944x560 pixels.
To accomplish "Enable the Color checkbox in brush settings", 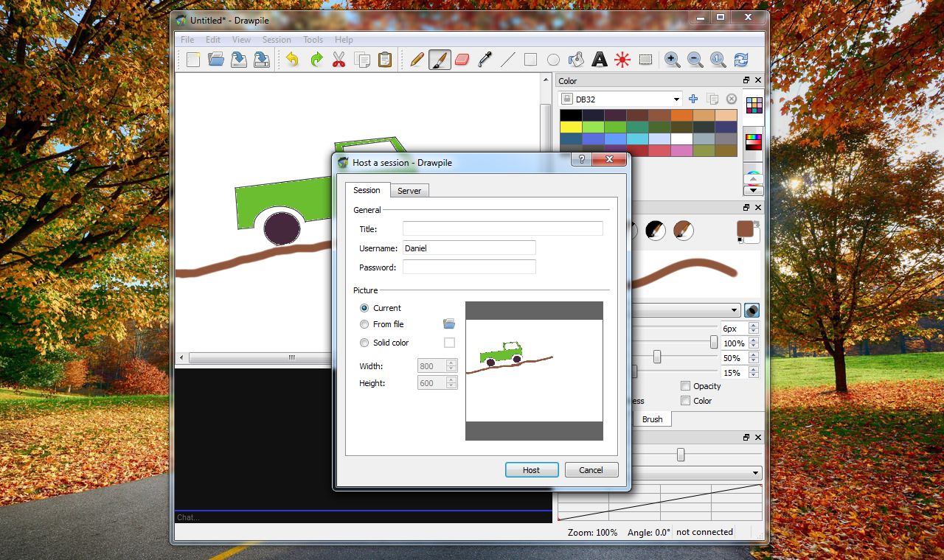I will pos(685,401).
